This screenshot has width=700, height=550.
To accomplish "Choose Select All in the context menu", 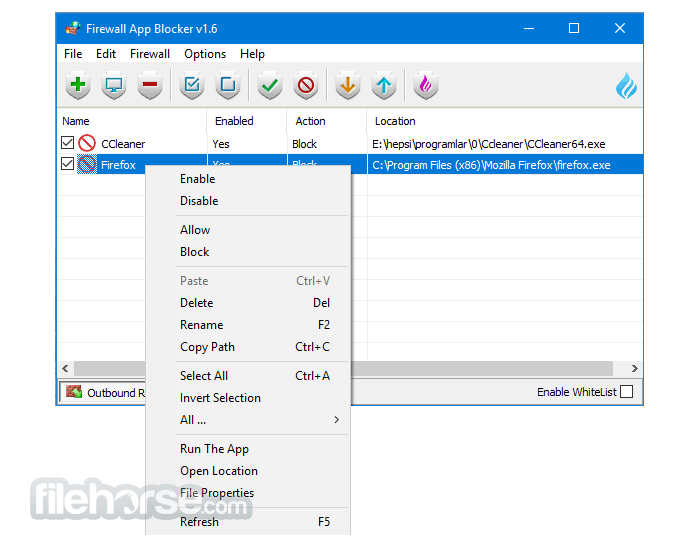I will 248,376.
